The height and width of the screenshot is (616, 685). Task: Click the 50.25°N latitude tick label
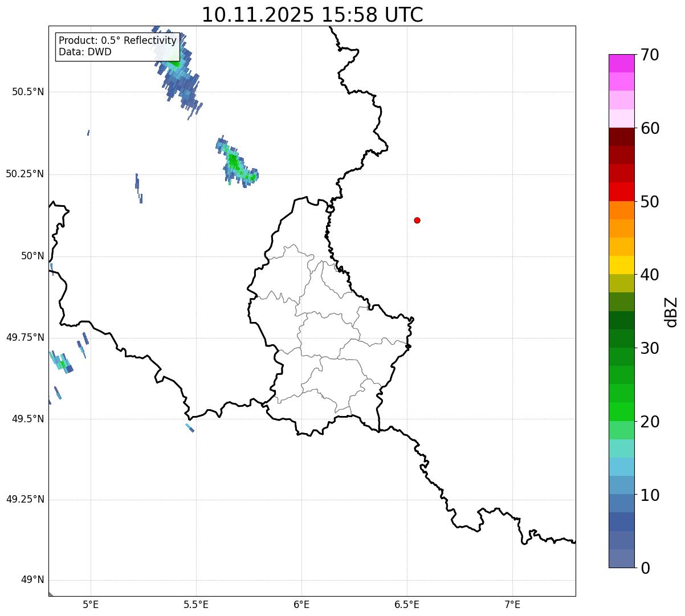(x=25, y=174)
